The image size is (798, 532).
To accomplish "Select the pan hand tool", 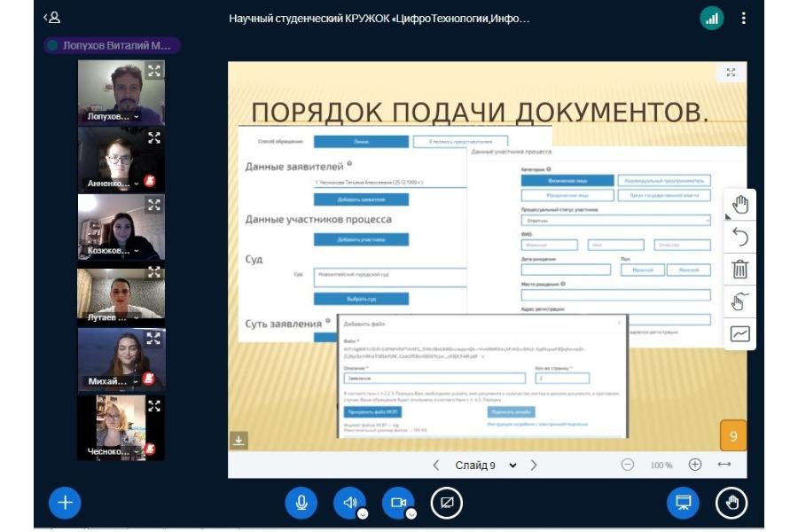I will tap(740, 205).
